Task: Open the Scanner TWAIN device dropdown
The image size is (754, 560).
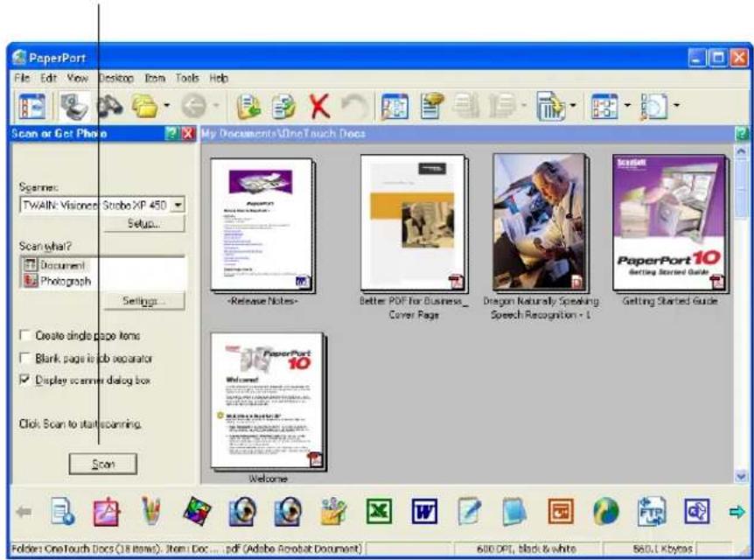Action: [178, 205]
